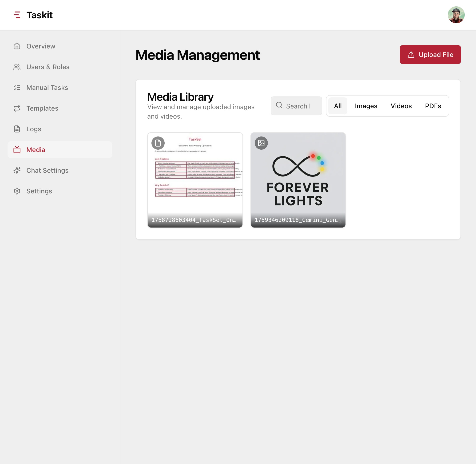Open the Media sidebar entry
Screen dimensions: 476x464
point(36,150)
